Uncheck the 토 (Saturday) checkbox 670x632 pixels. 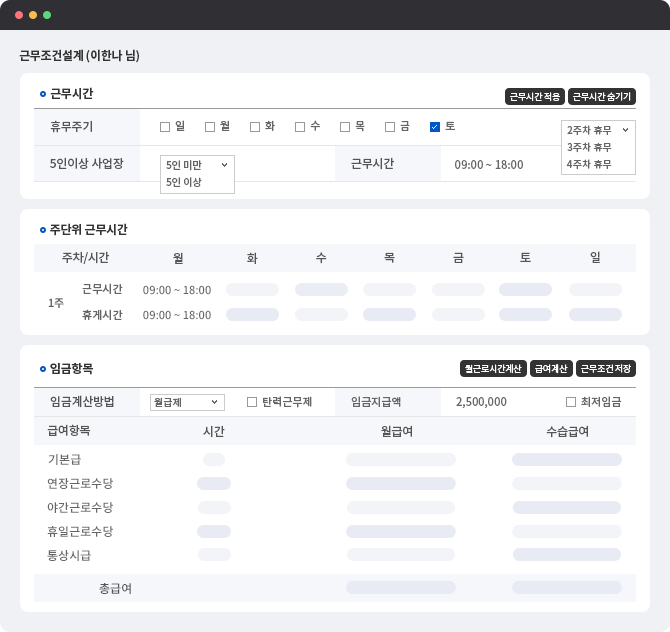[435, 127]
